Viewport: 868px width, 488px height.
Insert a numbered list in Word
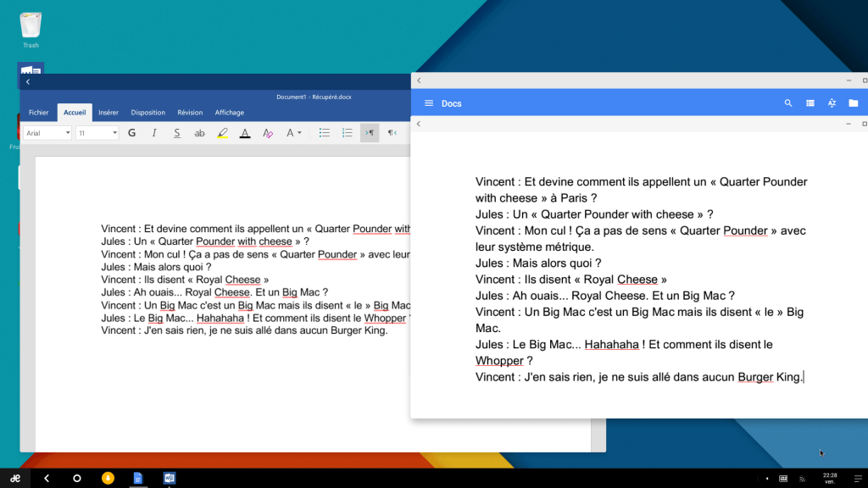(x=347, y=133)
